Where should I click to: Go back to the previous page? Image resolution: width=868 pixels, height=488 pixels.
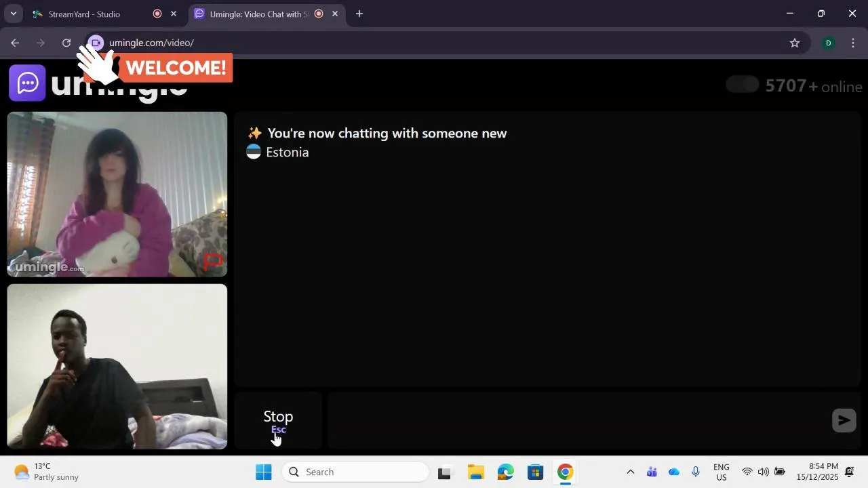(15, 43)
